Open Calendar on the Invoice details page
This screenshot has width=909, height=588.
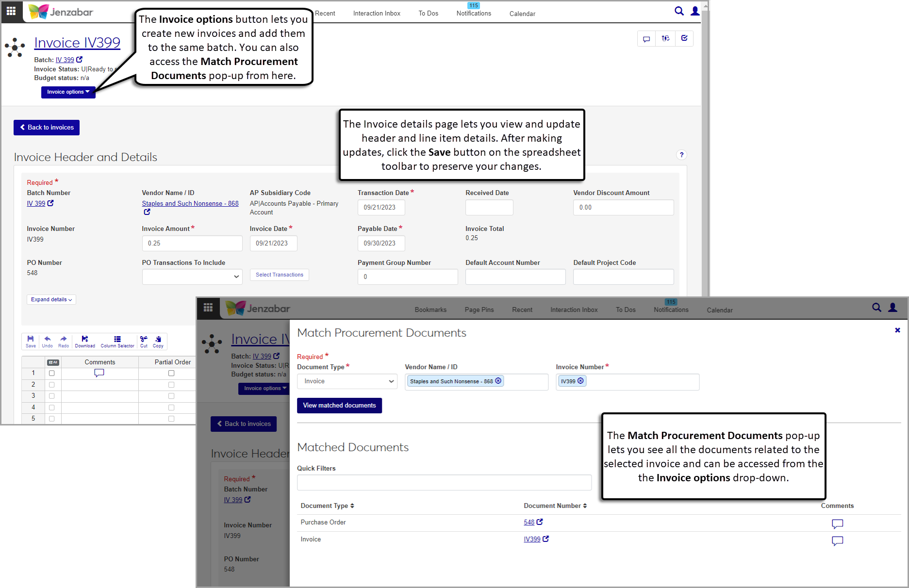[522, 14]
